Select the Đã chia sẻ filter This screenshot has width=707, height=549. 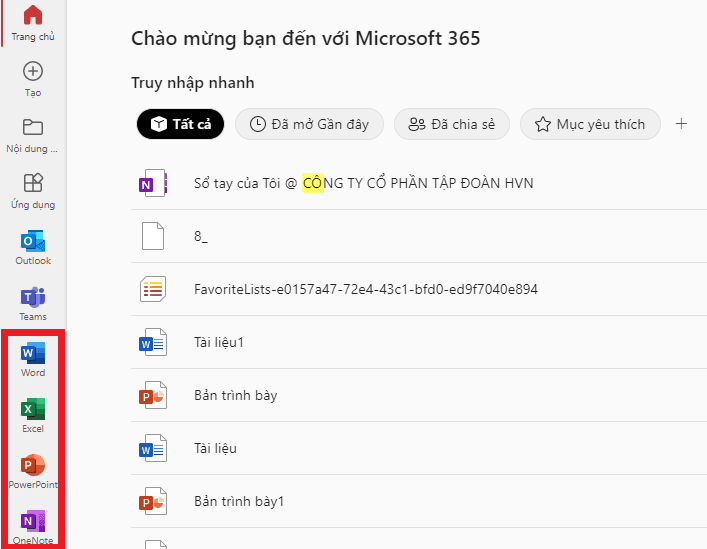click(x=452, y=124)
